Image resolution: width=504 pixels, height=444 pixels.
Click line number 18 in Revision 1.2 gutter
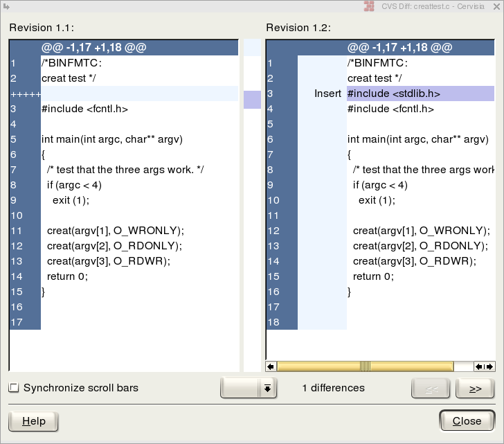click(273, 322)
